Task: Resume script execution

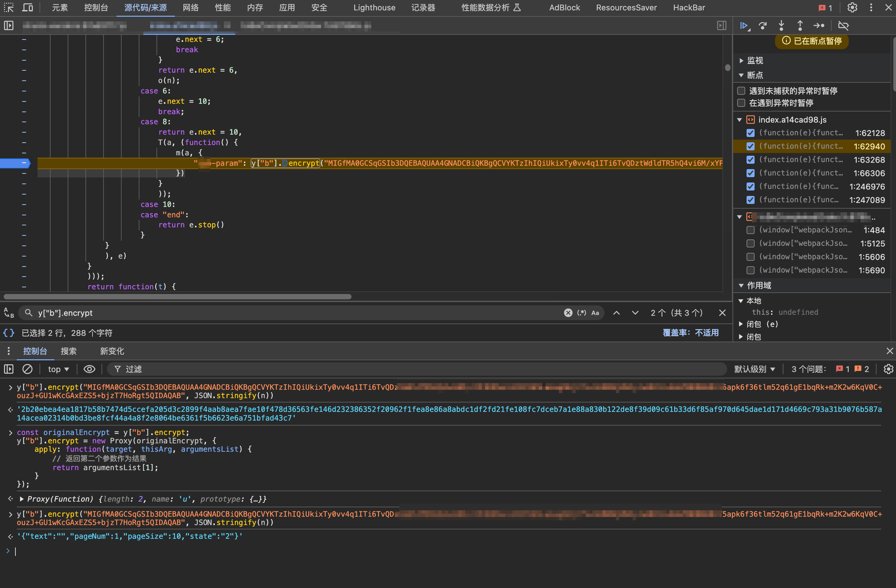Action: point(744,25)
